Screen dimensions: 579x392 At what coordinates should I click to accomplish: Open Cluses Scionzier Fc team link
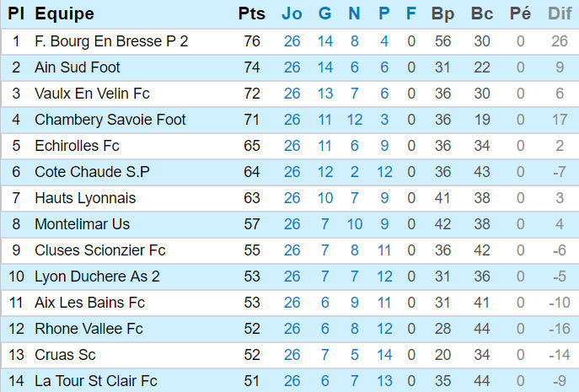coord(100,250)
